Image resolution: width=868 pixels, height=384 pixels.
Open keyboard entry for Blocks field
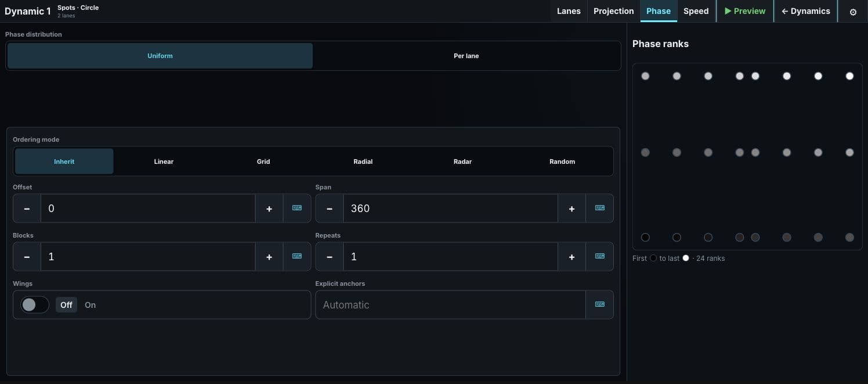[x=297, y=256]
